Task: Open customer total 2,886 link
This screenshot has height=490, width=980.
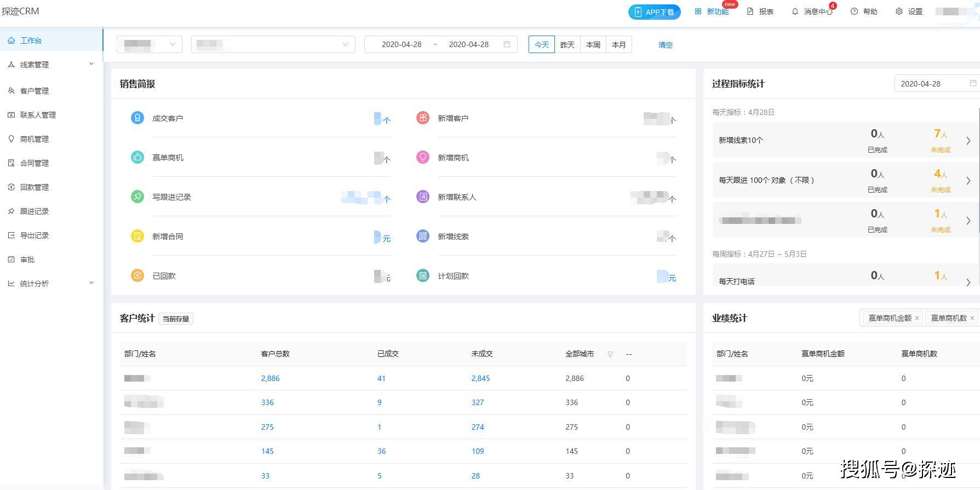Action: tap(270, 378)
